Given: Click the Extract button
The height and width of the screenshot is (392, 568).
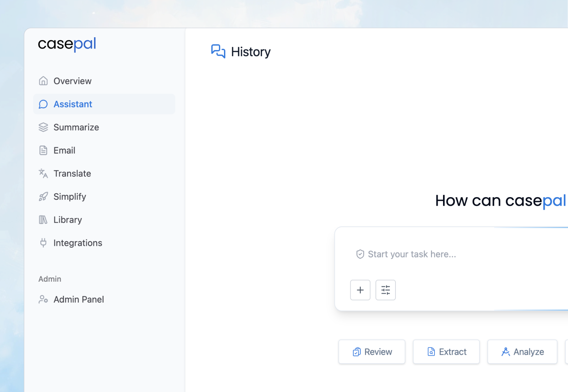Looking at the screenshot, I should point(446,352).
